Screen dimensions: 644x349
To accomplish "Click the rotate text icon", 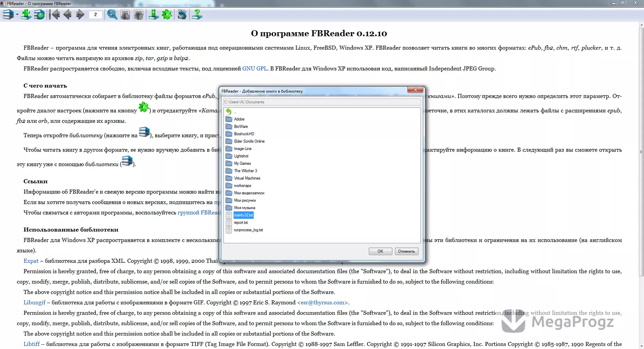I will 182,14.
